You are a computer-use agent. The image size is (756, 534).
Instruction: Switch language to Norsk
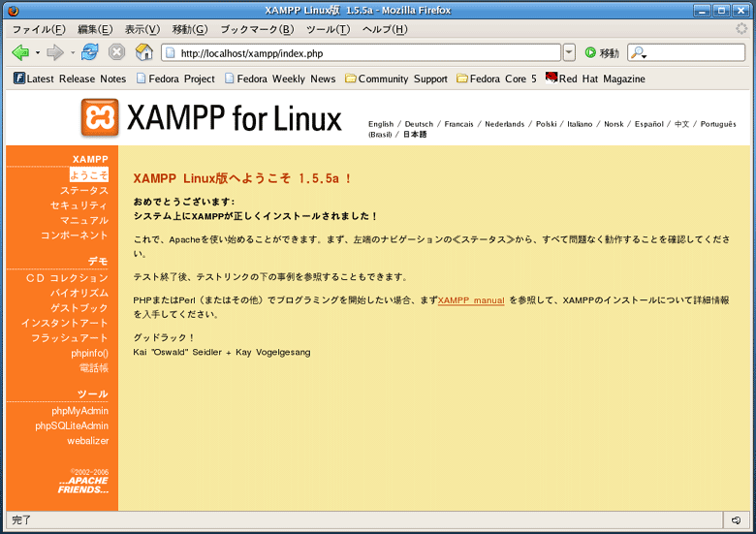(x=614, y=124)
